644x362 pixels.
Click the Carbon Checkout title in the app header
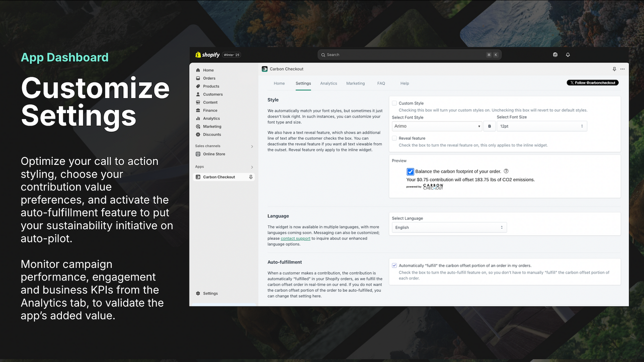pos(287,69)
